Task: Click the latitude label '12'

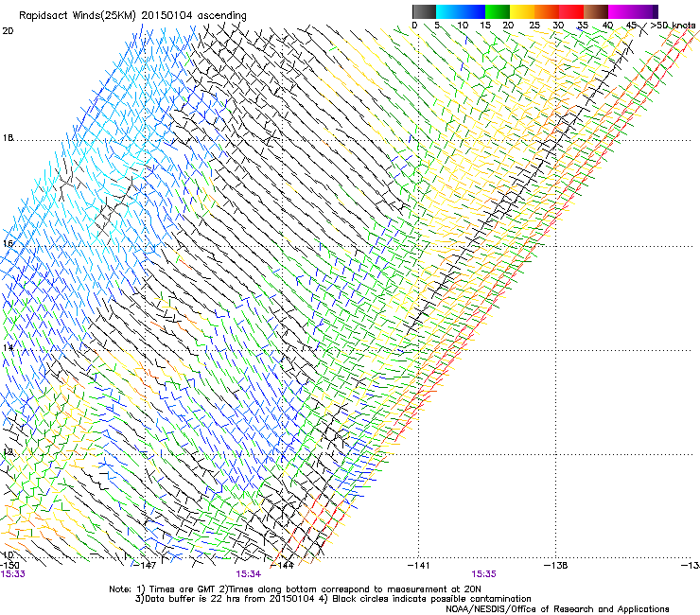Action: coord(8,452)
